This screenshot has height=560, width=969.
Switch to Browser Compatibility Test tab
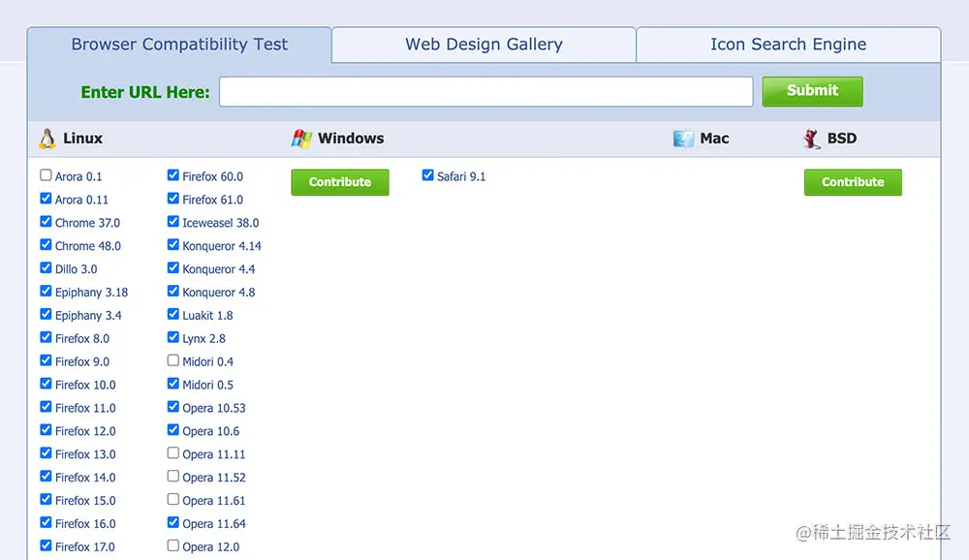coord(179,45)
